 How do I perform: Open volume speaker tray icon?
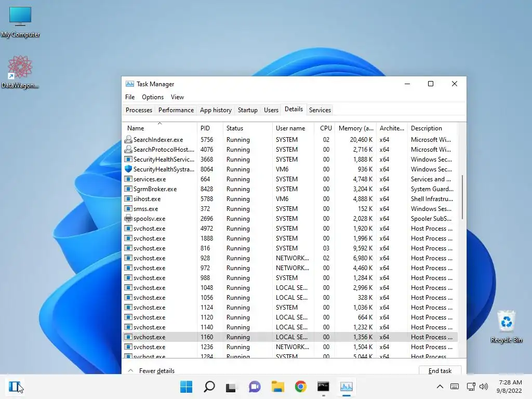coord(484,387)
